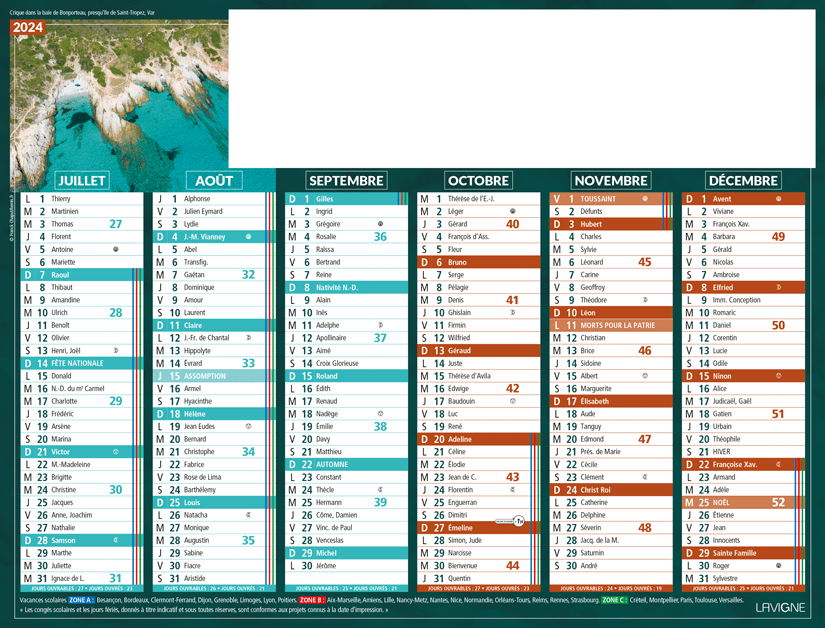Click the full moon icon on 17 October (Baudouin)
Image resolution: width=825 pixels, height=628 pixels.
point(513,401)
